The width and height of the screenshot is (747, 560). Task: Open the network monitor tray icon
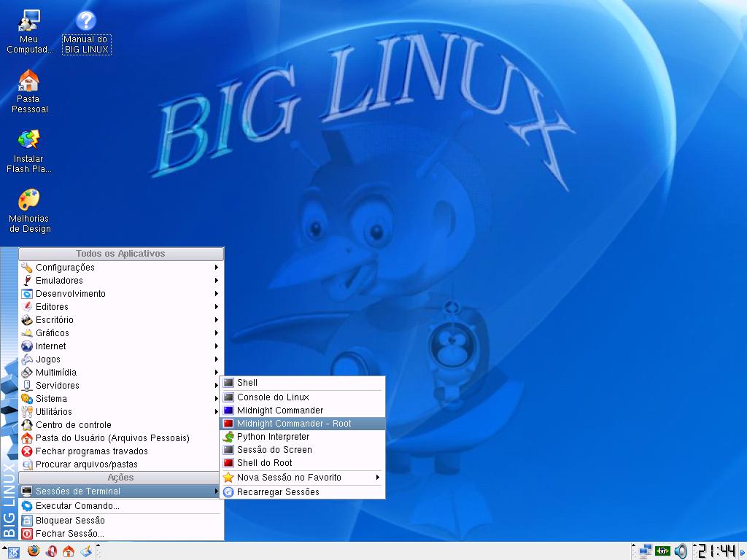coord(646,551)
